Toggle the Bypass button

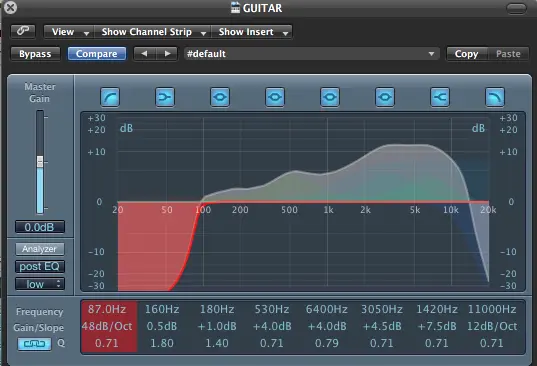35,54
